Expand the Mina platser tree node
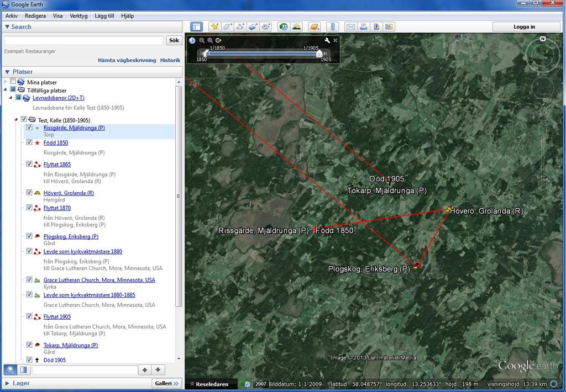The image size is (566, 392). coord(6,82)
